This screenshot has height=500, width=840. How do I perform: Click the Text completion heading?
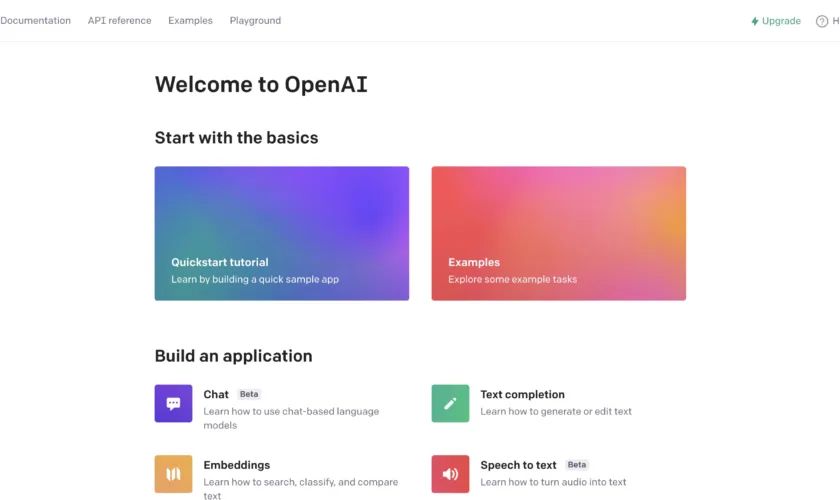tap(522, 394)
